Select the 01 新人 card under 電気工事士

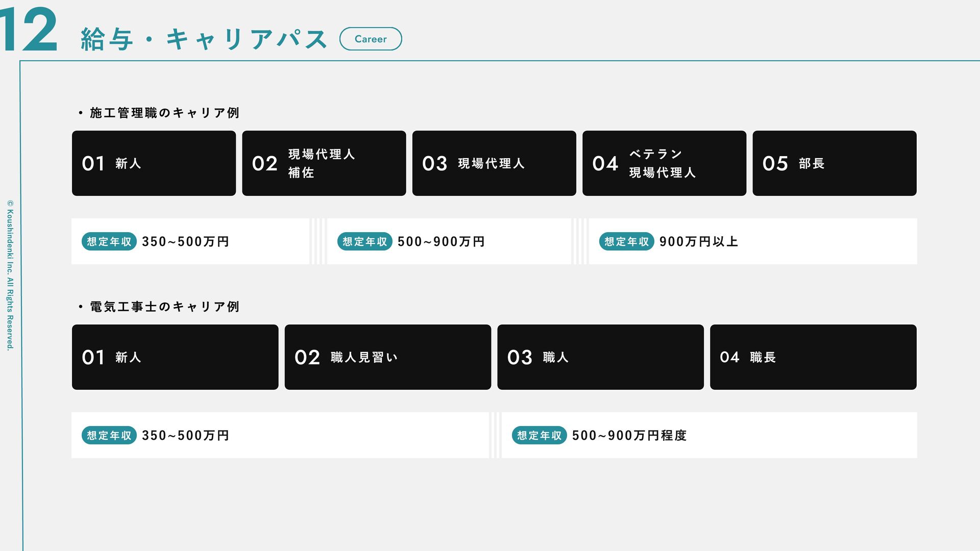point(175,357)
